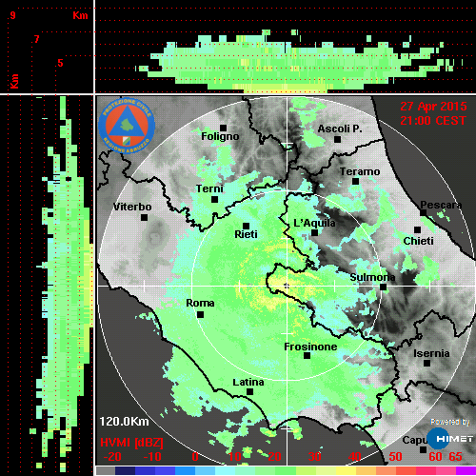Click the '30' dBZ scale value

pos(314,457)
